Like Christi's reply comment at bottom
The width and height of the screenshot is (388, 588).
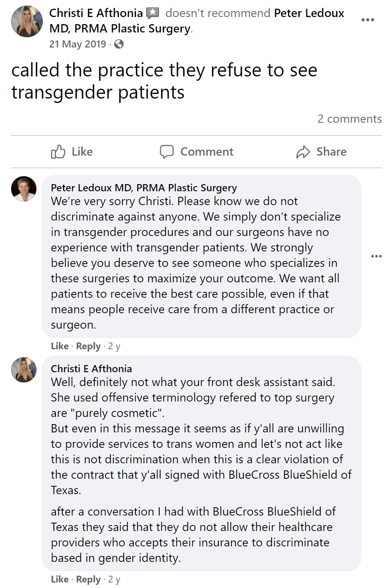coord(59,579)
